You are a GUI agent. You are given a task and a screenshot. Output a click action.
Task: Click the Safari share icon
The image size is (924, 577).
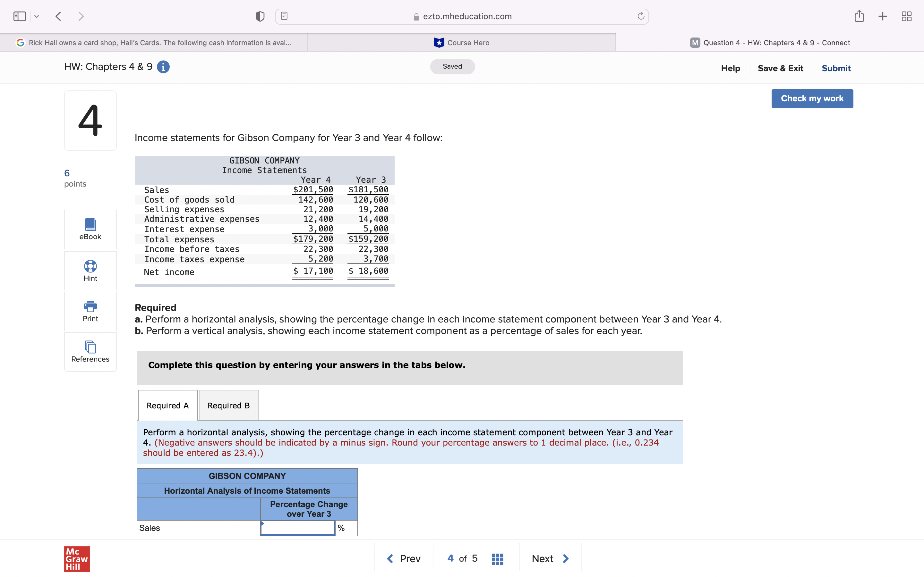[x=859, y=16]
